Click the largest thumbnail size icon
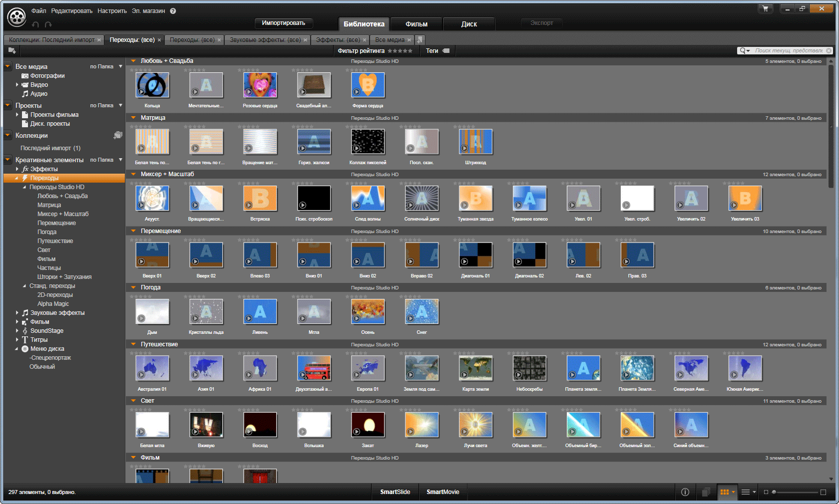Viewport: 839px width, 504px height. (x=823, y=492)
